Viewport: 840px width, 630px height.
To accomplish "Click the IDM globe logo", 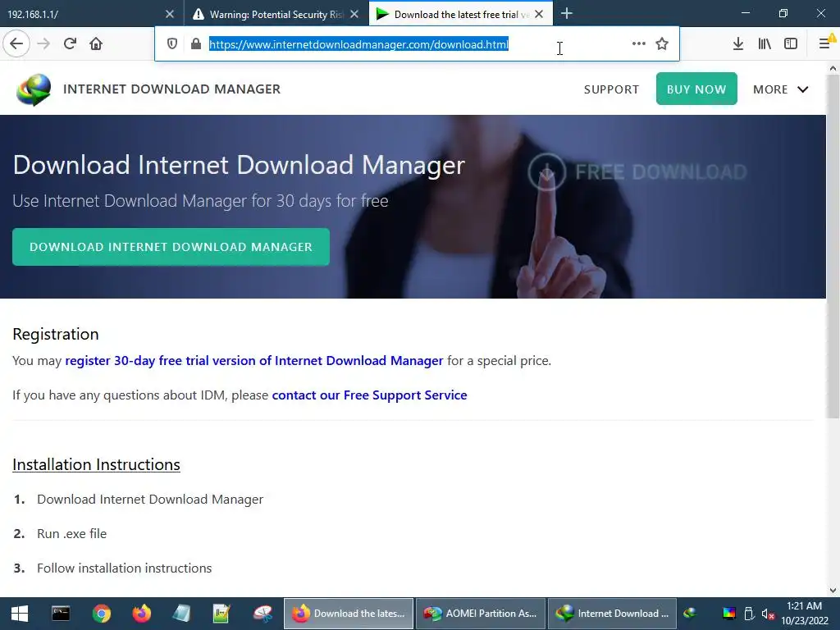I will coord(33,89).
